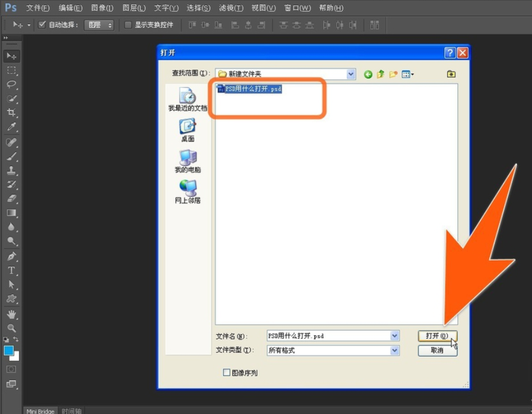This screenshot has height=414, width=532.
Task: Cancel the open file dialog
Action: 437,350
